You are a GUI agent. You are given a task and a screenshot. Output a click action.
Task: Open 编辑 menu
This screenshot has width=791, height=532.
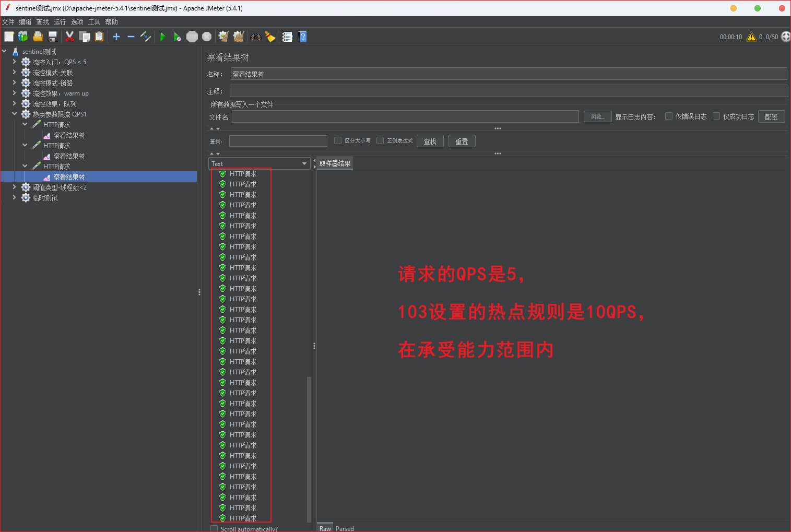[x=26, y=22]
